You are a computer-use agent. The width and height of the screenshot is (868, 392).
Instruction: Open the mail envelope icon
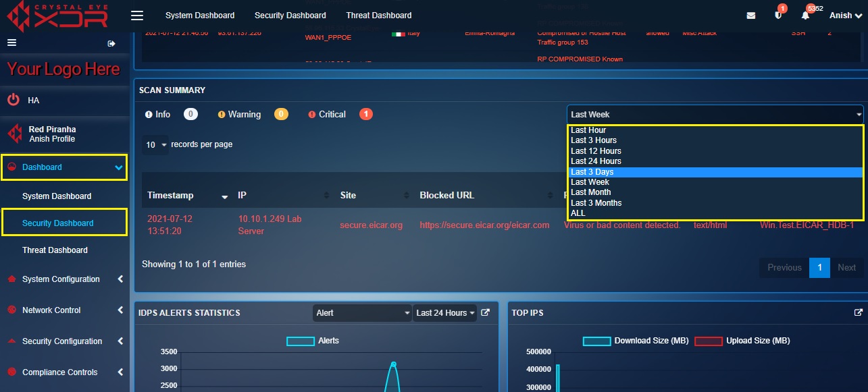click(751, 16)
